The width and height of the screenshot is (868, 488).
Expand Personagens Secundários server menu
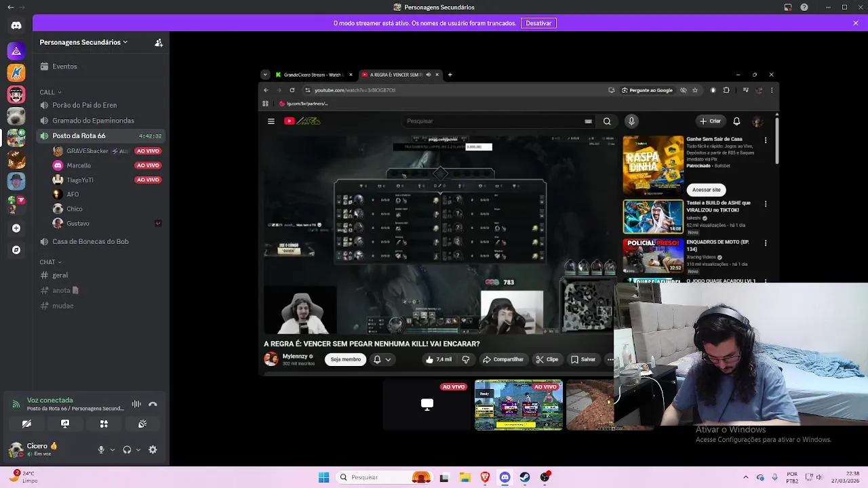click(x=83, y=42)
